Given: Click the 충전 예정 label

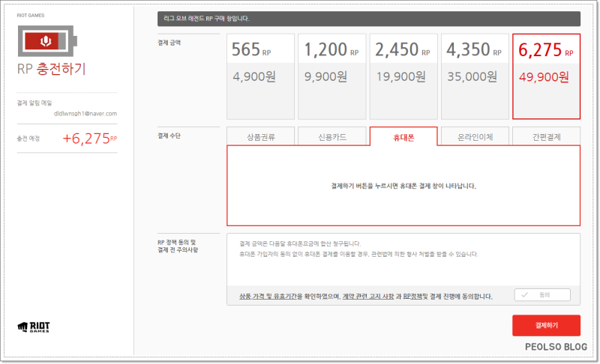Looking at the screenshot, I should click(x=28, y=139).
